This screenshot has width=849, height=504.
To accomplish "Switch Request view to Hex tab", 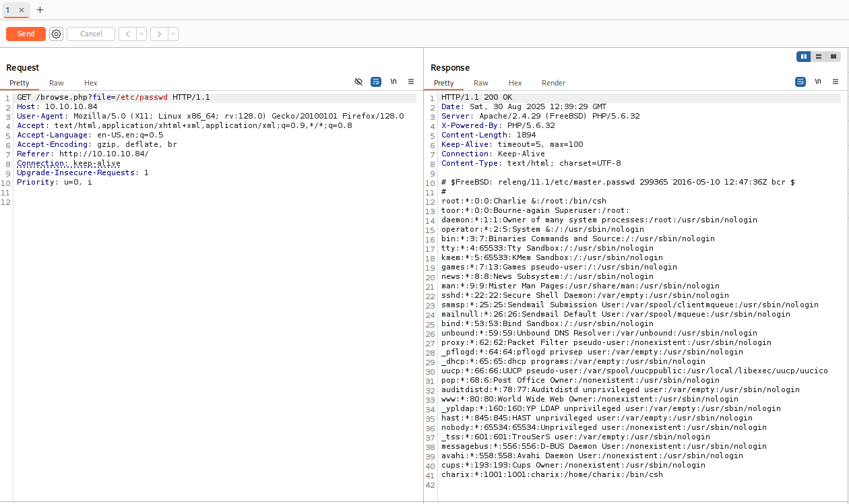I will pos(91,83).
